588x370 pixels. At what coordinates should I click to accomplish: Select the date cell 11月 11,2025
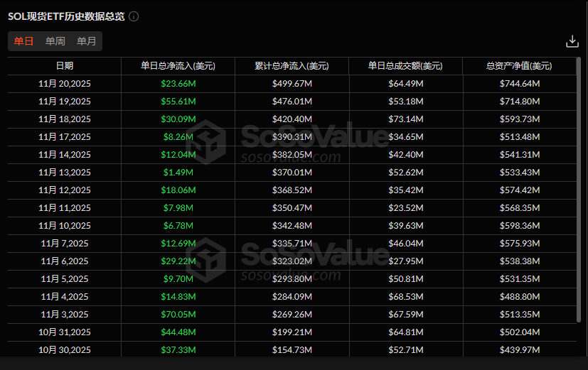pyautogui.click(x=65, y=208)
